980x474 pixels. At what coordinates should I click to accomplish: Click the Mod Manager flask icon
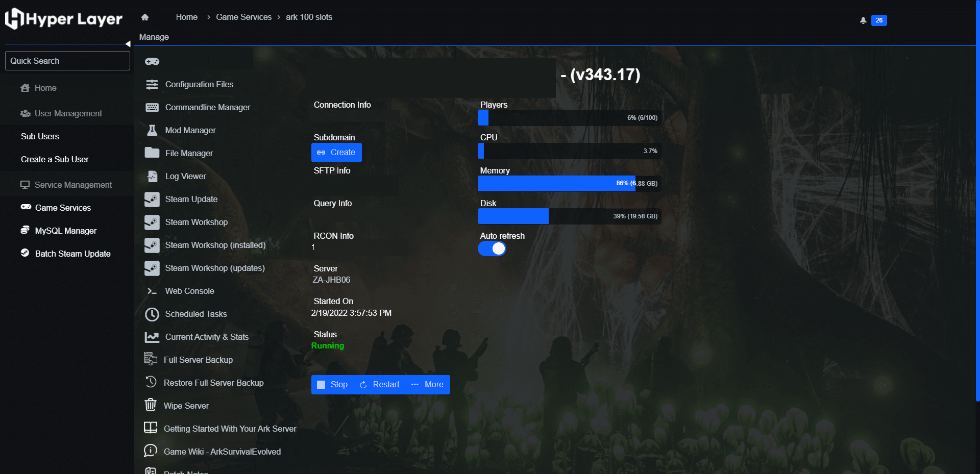click(152, 131)
